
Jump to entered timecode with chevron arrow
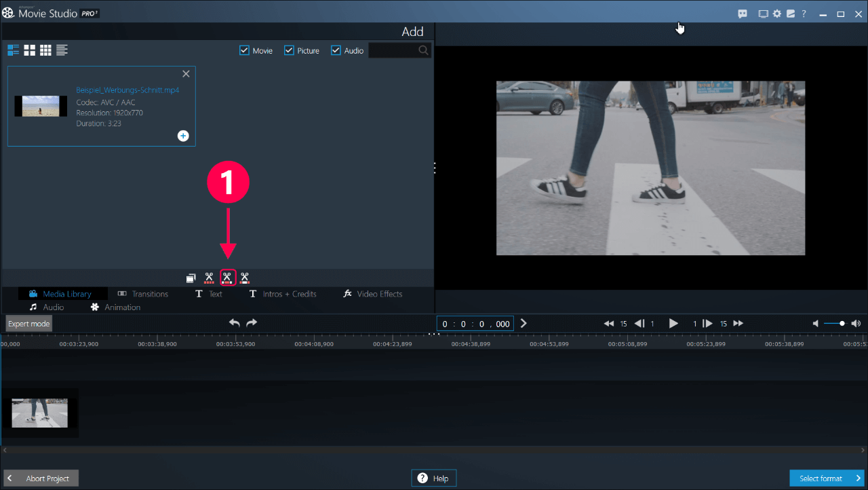(524, 324)
